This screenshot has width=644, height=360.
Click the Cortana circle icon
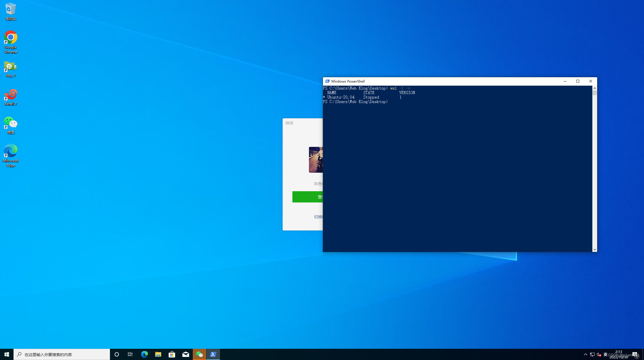coord(117,354)
